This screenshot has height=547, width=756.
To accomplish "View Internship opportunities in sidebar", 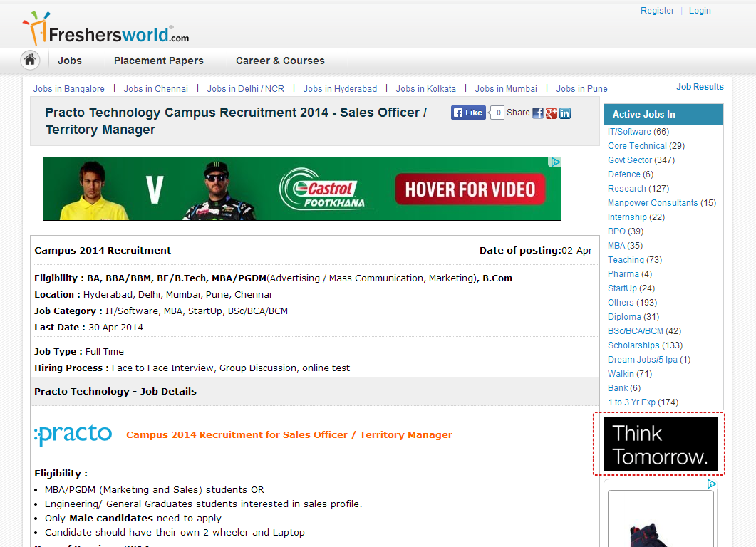I will [627, 217].
